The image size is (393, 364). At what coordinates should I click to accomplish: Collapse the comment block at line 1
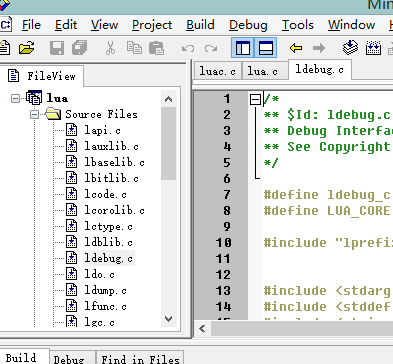click(x=255, y=99)
